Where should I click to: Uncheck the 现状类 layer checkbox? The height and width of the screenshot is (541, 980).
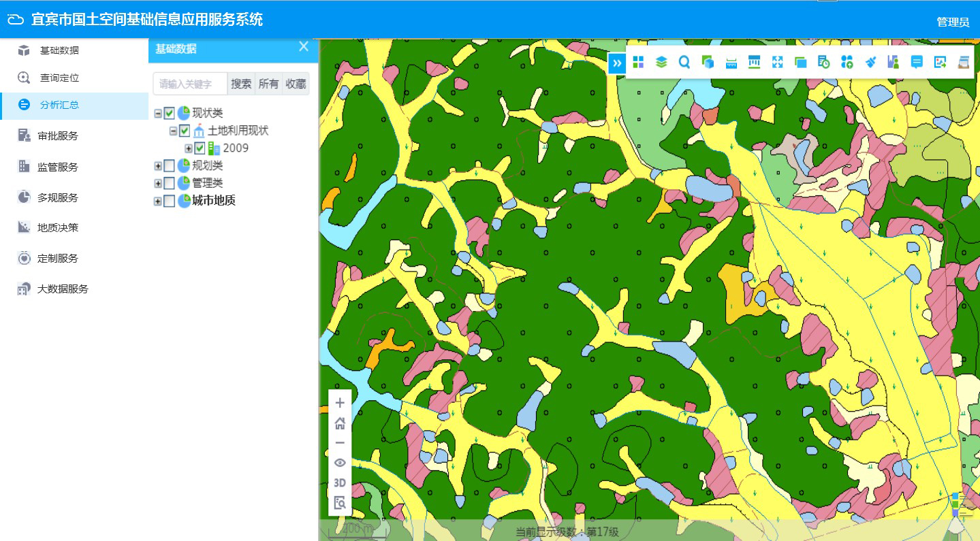[170, 113]
